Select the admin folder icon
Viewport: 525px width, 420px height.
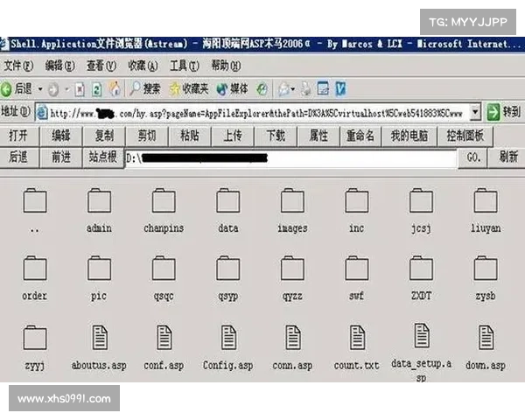coord(99,200)
